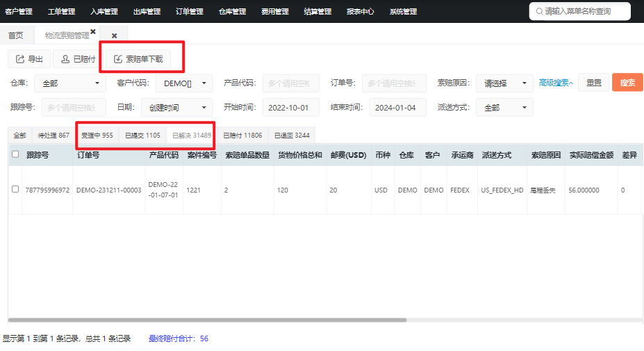
Task: Open the 订单管理 menu
Action: click(190, 12)
